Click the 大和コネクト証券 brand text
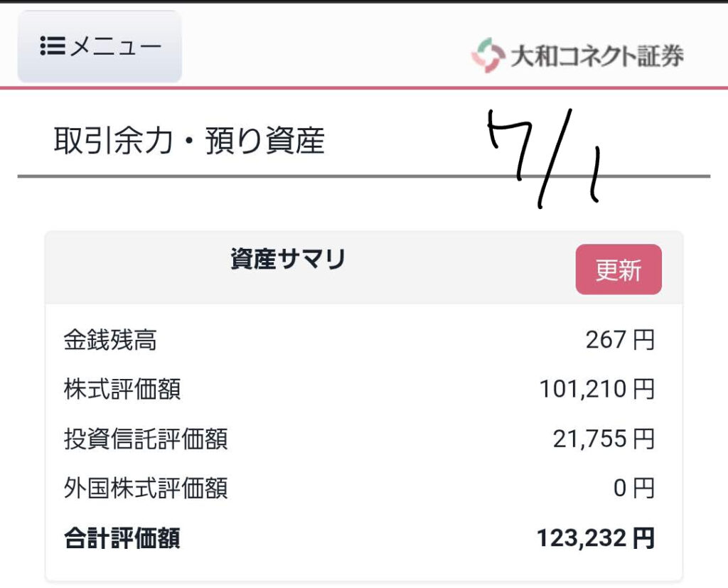Image resolution: width=728 pixels, height=588 pixels. 596,55
